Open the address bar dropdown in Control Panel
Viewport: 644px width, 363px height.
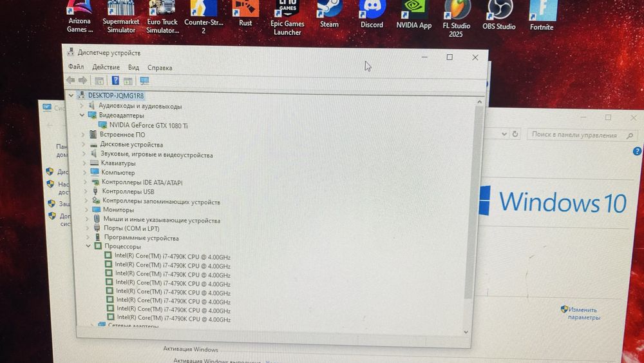click(x=504, y=134)
